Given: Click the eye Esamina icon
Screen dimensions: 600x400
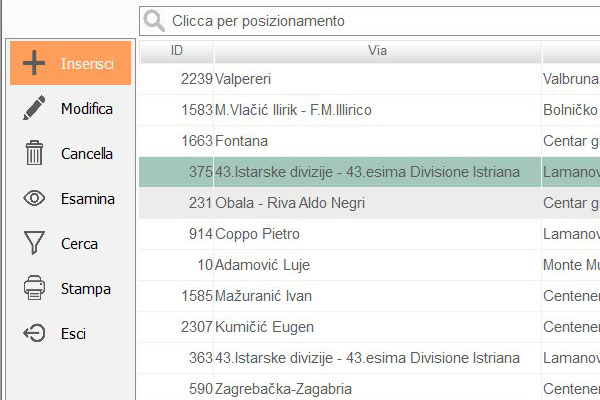Looking at the screenshot, I should pyautogui.click(x=35, y=199).
